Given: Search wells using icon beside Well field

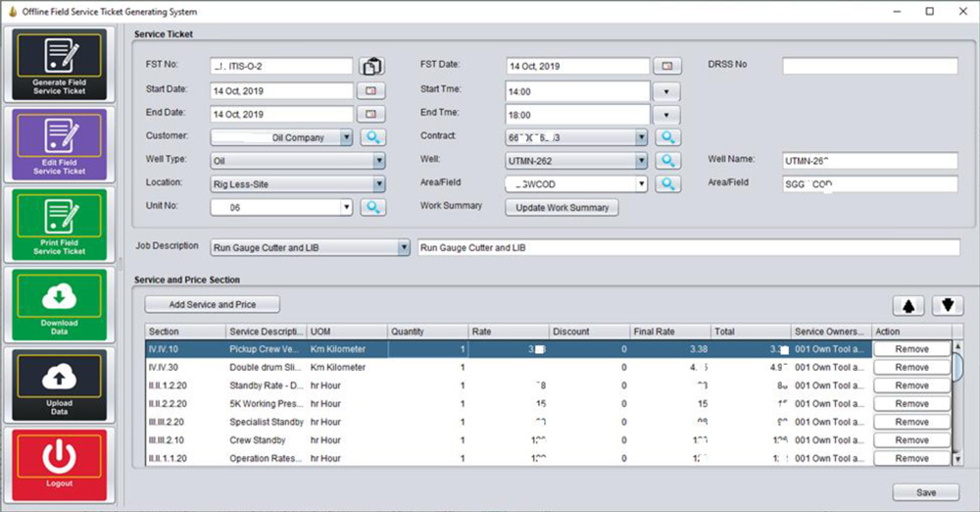Looking at the screenshot, I should tap(666, 161).
